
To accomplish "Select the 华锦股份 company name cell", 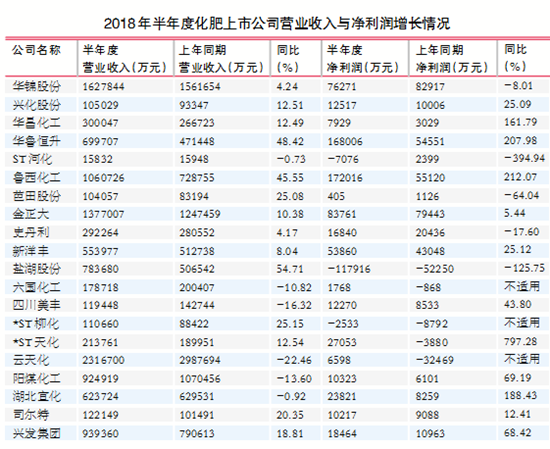I will [37, 86].
